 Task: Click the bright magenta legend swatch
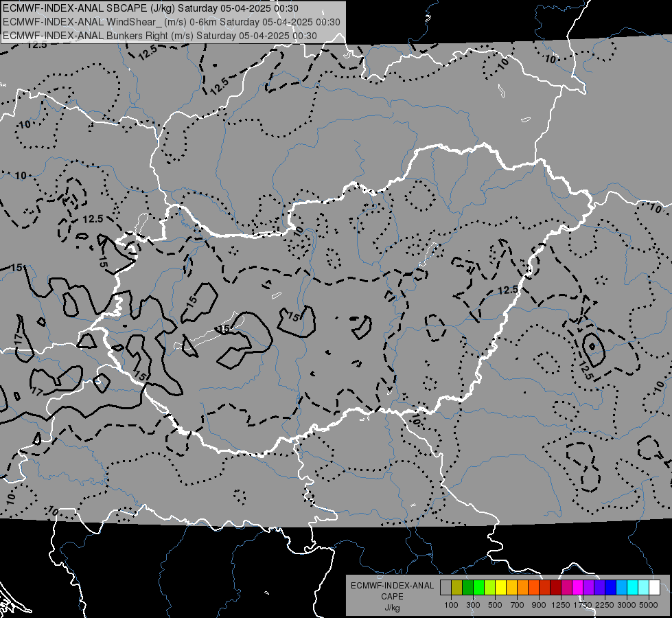(578, 587)
